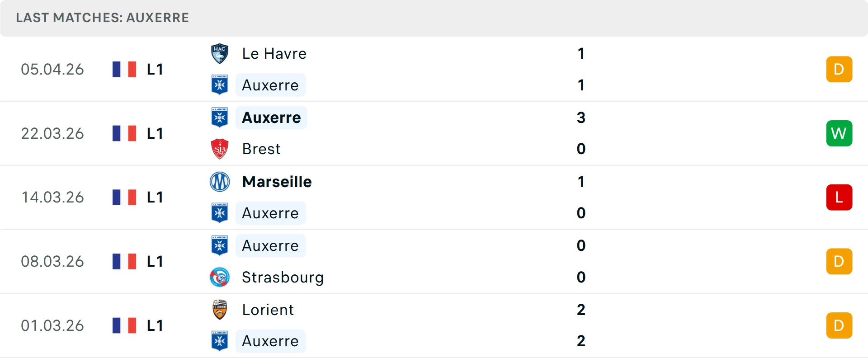Open the Auxerre team page from the Brest match
This screenshot has height=358, width=868.
tap(271, 117)
